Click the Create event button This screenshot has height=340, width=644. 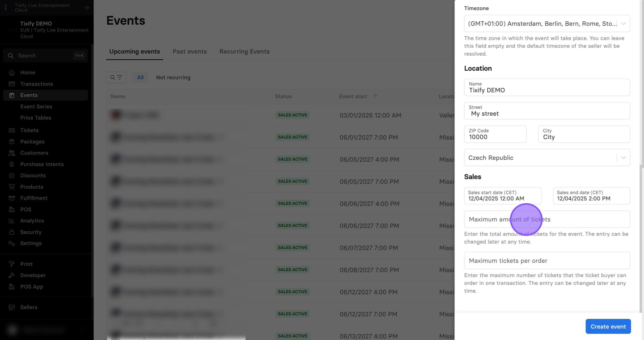pos(608,326)
